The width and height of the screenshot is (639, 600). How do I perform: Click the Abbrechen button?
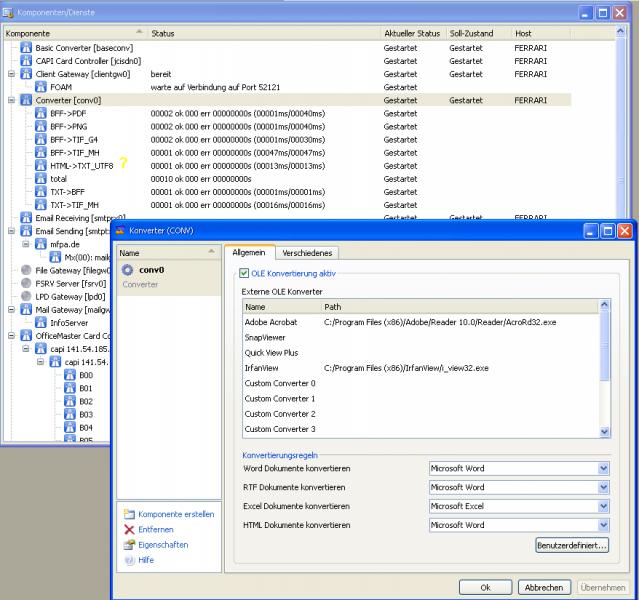coord(544,587)
